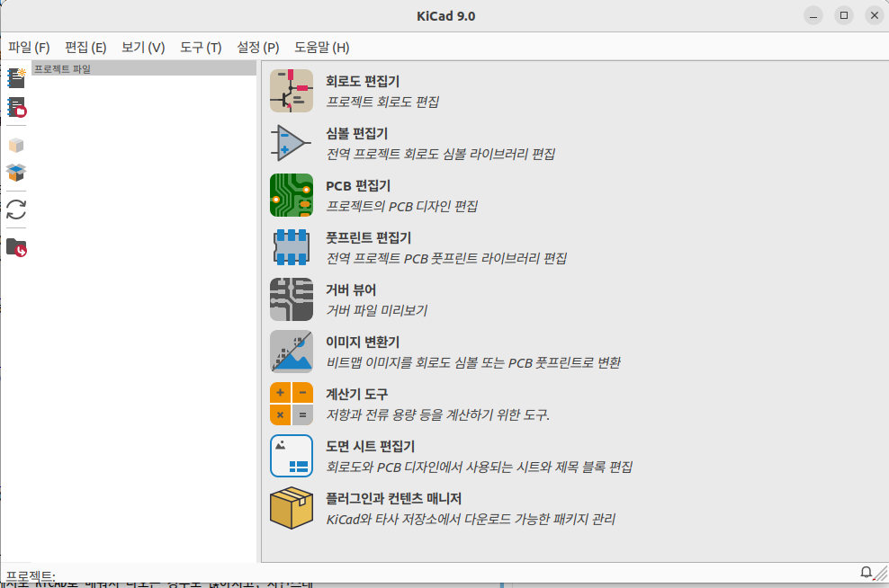Create a new project from left toolbar

pyautogui.click(x=16, y=78)
